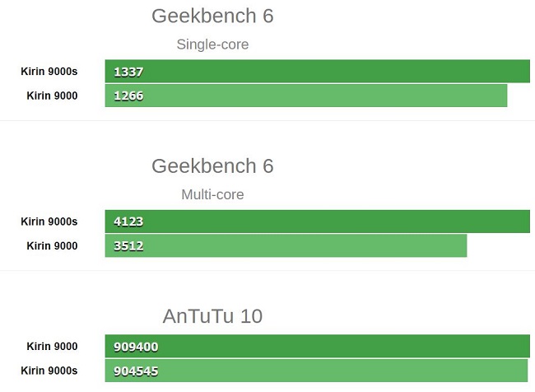
Task: Click the first Geekbench 6 heading
Action: point(212,16)
